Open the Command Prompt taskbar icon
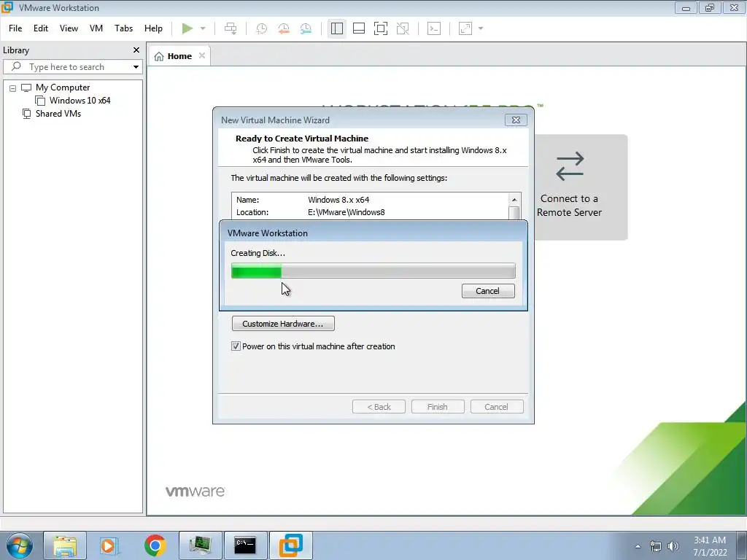747x560 pixels. [245, 545]
